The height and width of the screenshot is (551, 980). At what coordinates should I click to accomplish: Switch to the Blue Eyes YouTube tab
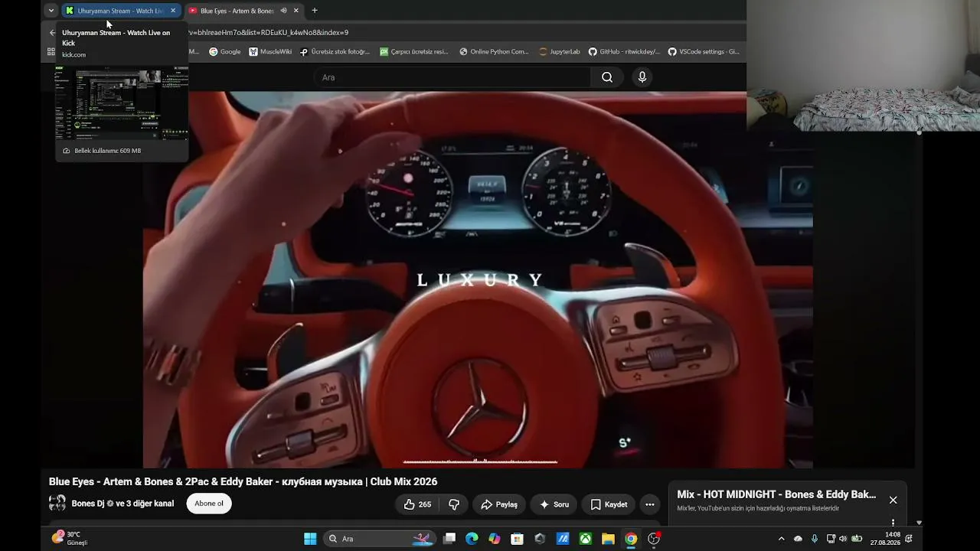[x=236, y=11]
